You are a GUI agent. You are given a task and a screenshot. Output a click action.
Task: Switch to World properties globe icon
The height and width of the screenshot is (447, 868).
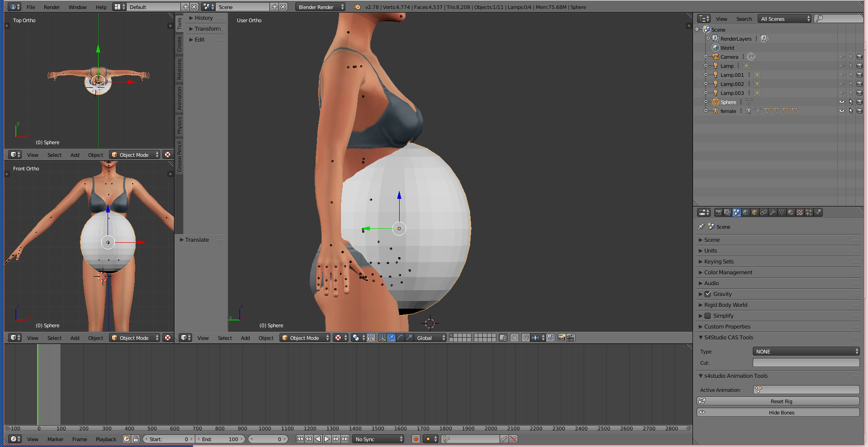pos(745,212)
